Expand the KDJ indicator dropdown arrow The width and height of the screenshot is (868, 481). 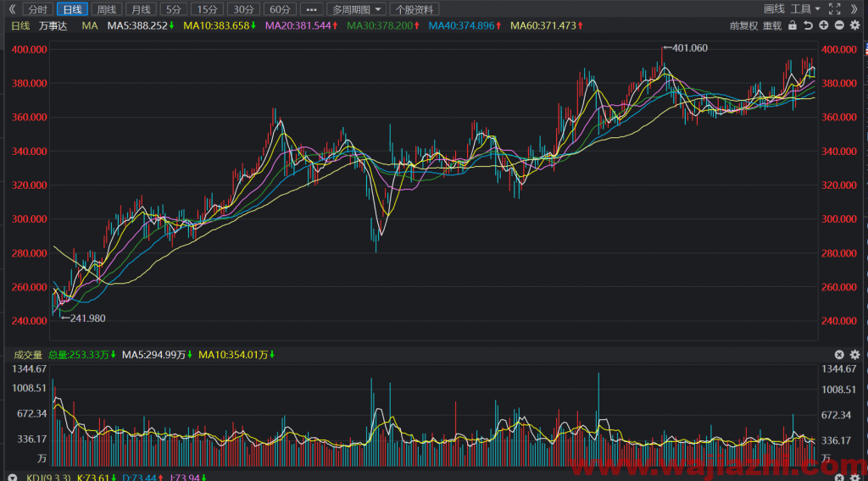12,477
